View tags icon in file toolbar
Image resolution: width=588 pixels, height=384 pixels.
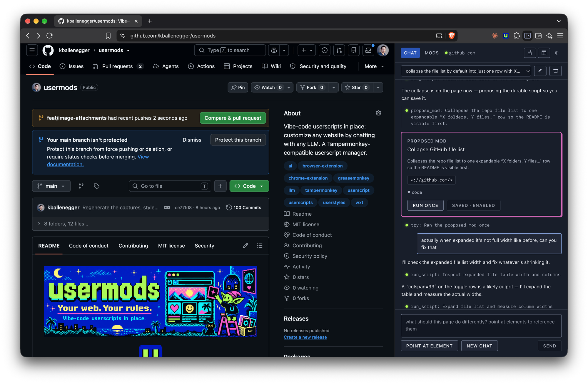pyautogui.click(x=96, y=186)
